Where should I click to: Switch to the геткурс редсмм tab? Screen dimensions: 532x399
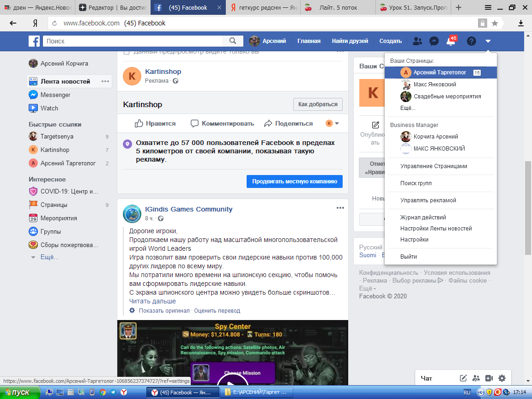click(x=263, y=7)
